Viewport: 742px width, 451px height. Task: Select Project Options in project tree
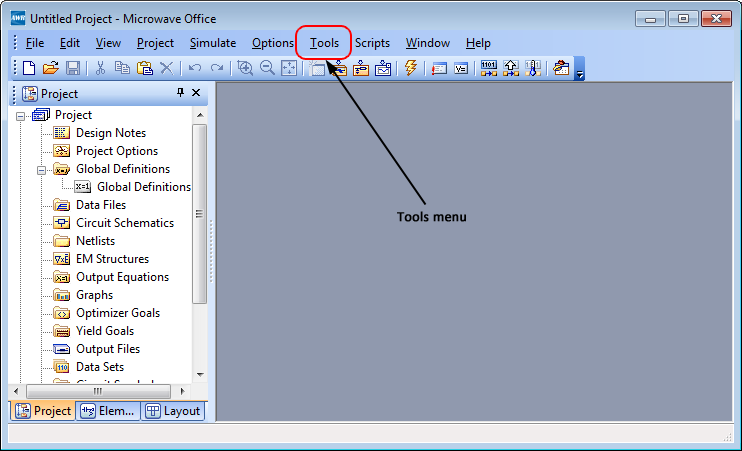(117, 151)
